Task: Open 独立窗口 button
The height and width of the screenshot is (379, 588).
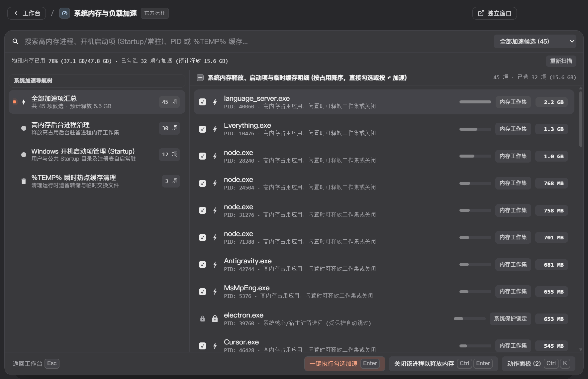Action: tap(494, 13)
